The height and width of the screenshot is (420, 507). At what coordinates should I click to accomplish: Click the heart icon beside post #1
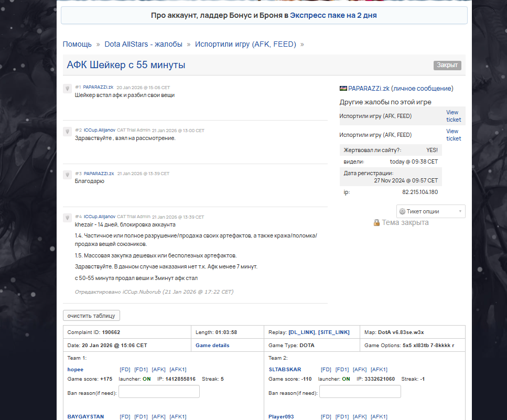67,88
